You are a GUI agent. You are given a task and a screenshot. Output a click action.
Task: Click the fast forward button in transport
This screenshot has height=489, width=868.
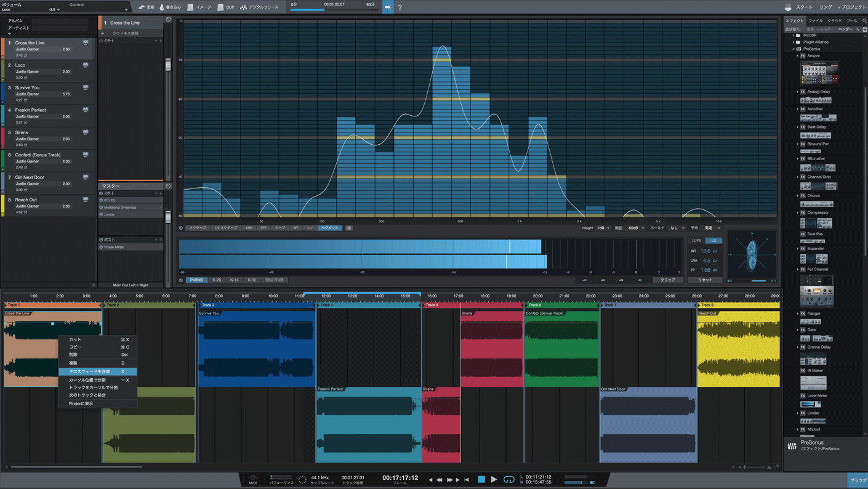450,479
